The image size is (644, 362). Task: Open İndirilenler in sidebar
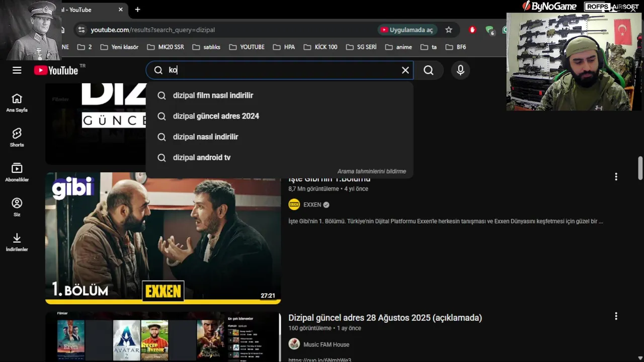point(17,241)
